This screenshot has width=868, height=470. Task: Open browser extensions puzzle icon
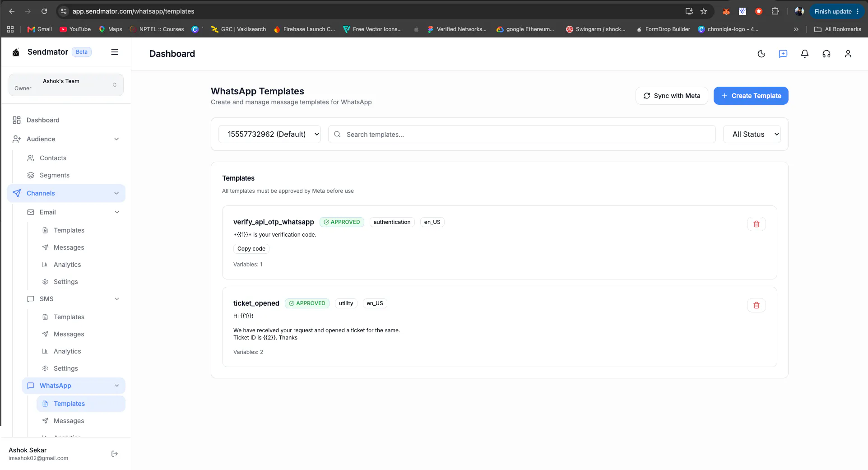[775, 11]
